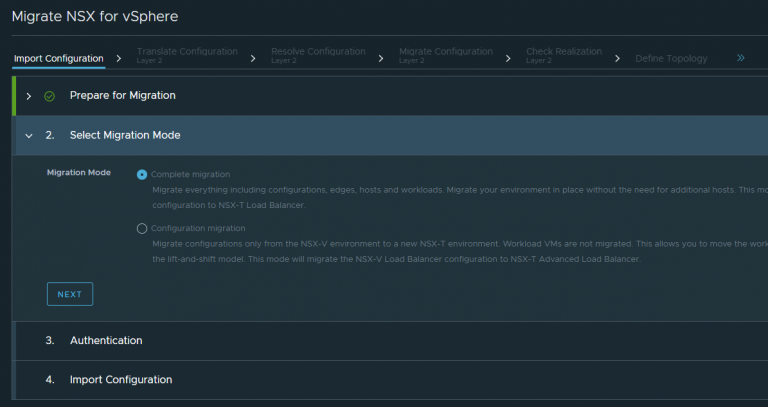The image size is (768, 407).
Task: Click the arrow after Translate Configuration step
Action: click(253, 58)
